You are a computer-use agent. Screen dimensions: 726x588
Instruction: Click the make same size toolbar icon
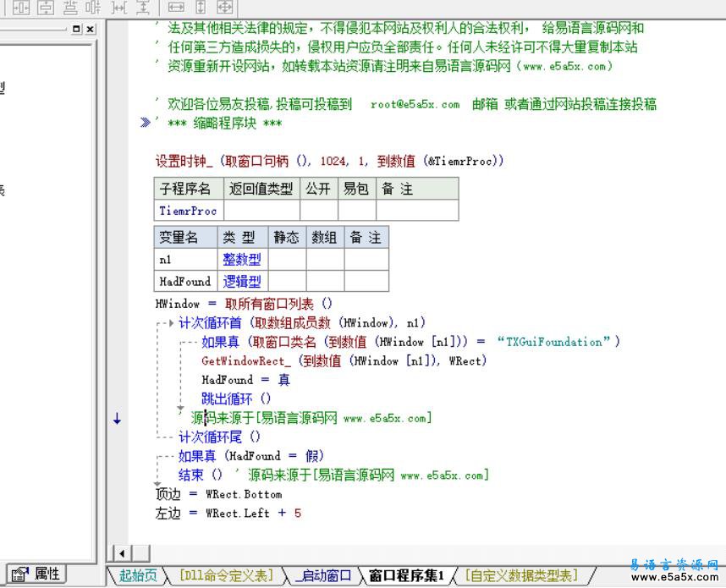tap(225, 7)
